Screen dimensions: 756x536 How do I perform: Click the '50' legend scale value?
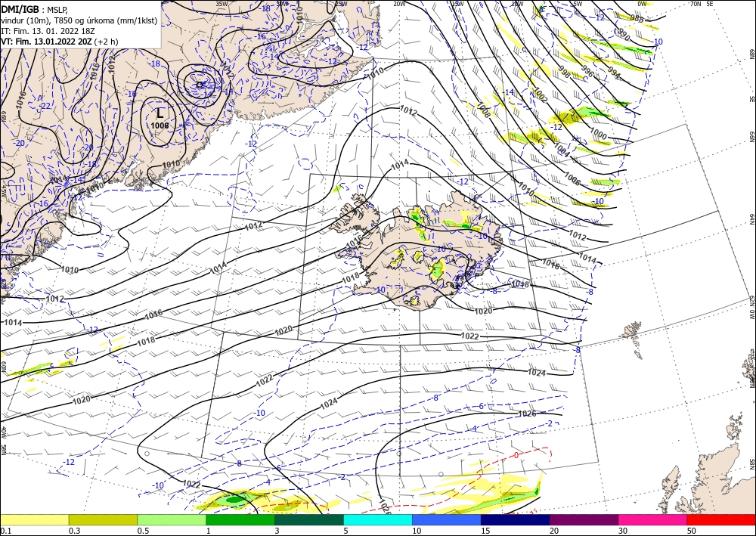[x=692, y=531]
